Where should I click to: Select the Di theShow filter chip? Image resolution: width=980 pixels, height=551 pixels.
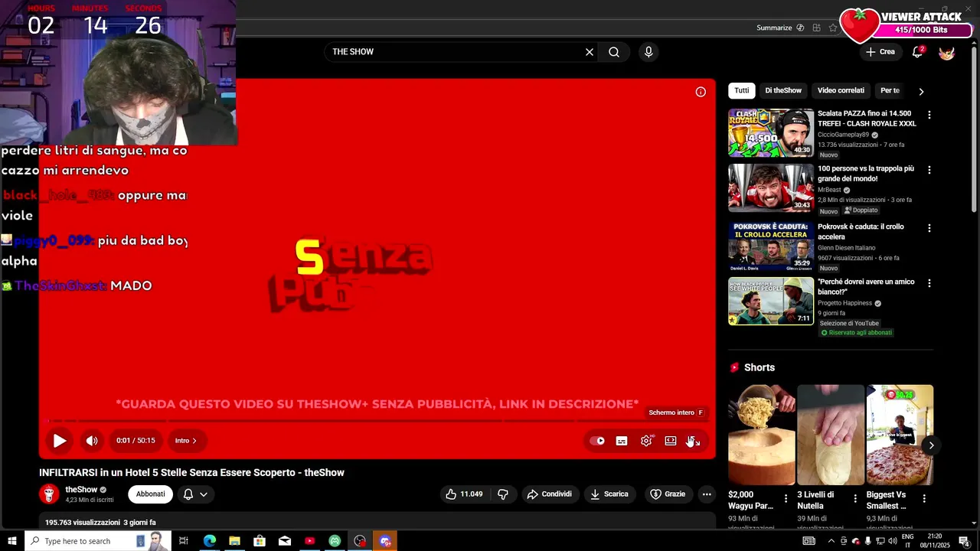coord(783,90)
